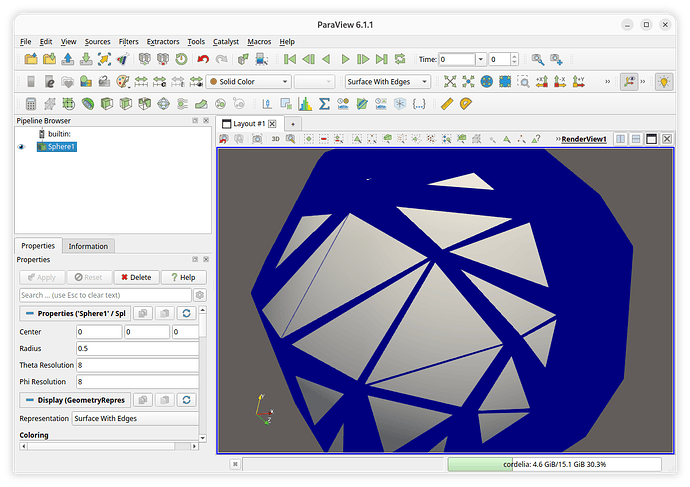This screenshot has width=690, height=487.
Task: Click the Redo arrow icon
Action: (x=221, y=59)
